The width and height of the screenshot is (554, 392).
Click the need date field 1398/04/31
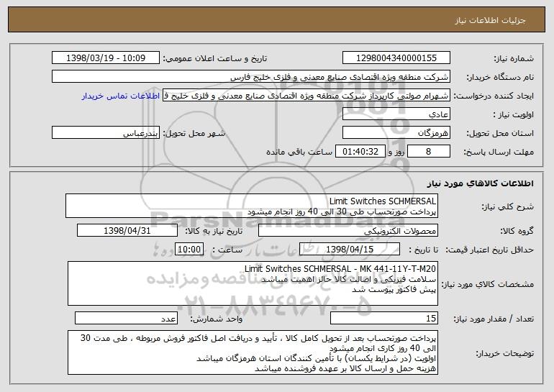127,230
